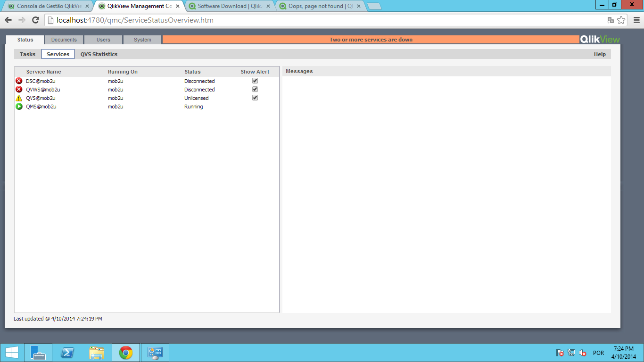This screenshot has width=644, height=362.
Task: Bookmark this page with the star icon
Action: pos(621,20)
